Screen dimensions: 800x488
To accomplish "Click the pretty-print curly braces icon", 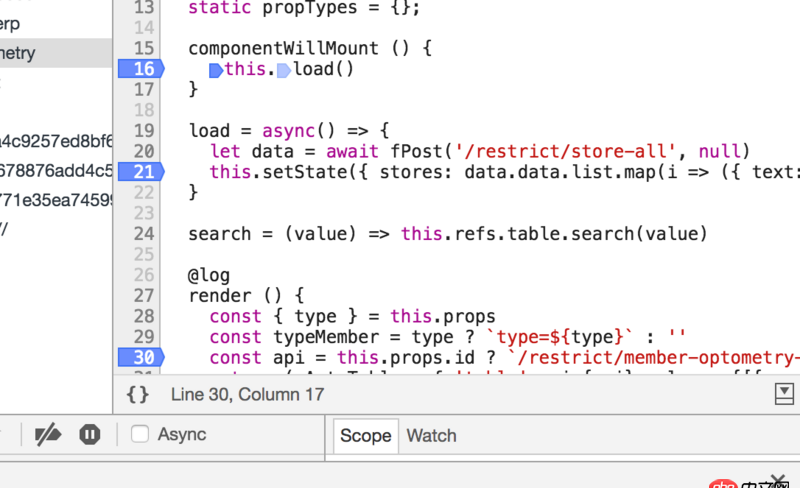I will click(x=138, y=395).
